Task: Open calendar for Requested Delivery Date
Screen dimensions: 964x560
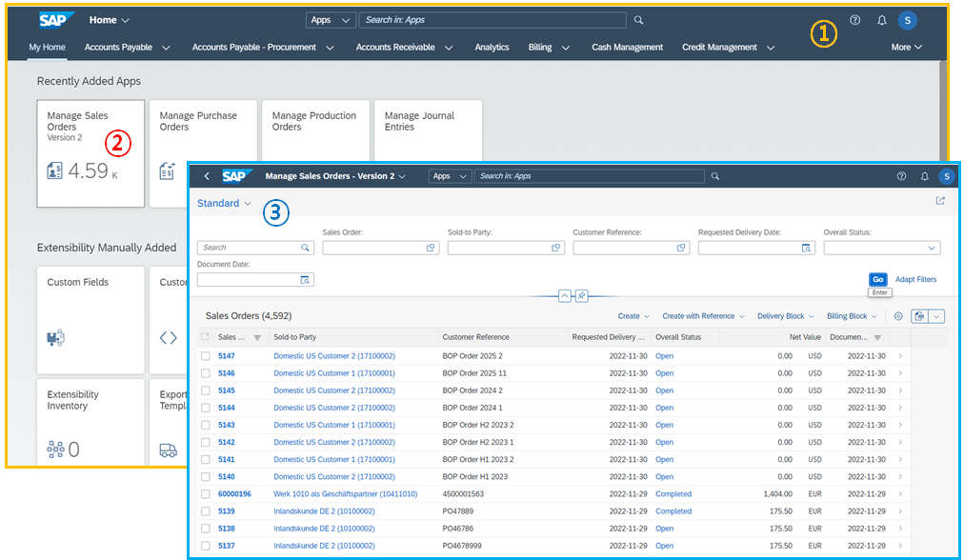Action: tap(806, 248)
